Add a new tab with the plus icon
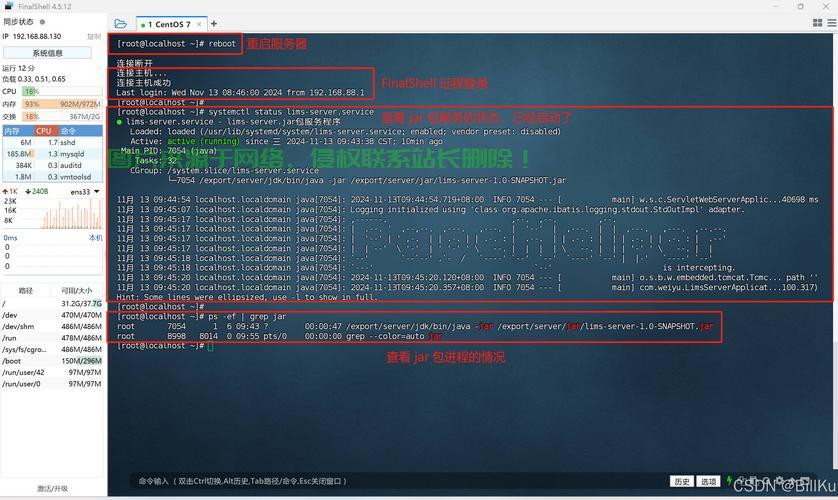This screenshot has height=500, width=838. pos(214,23)
